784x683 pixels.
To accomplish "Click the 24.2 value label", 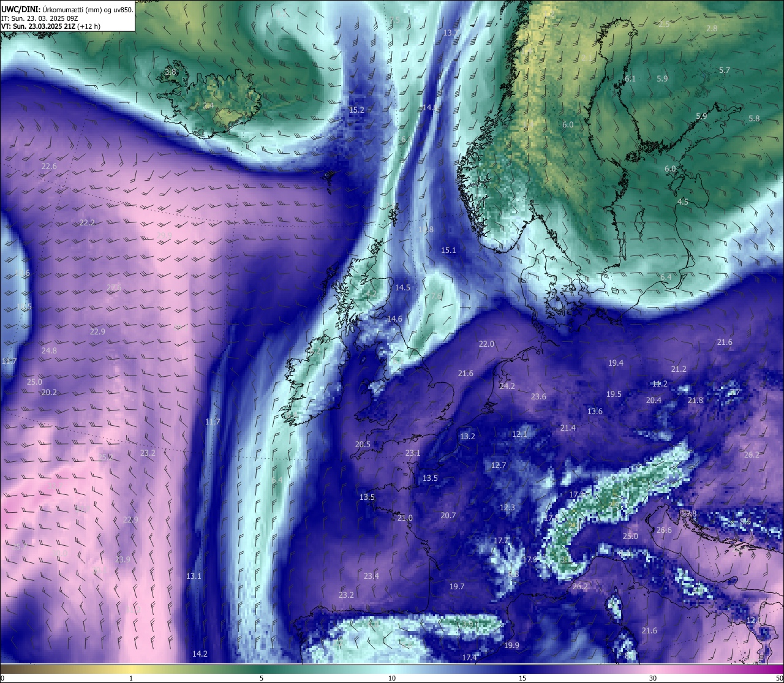I will (507, 386).
